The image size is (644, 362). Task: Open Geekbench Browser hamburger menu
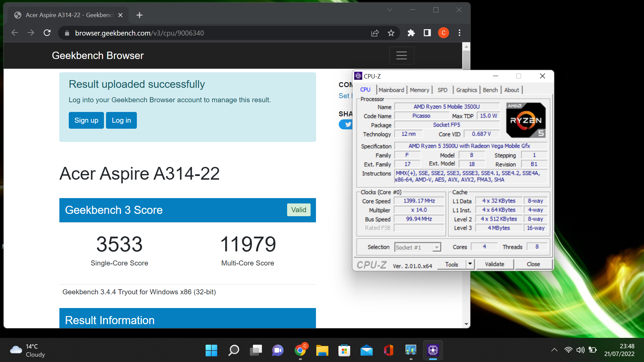[x=401, y=55]
